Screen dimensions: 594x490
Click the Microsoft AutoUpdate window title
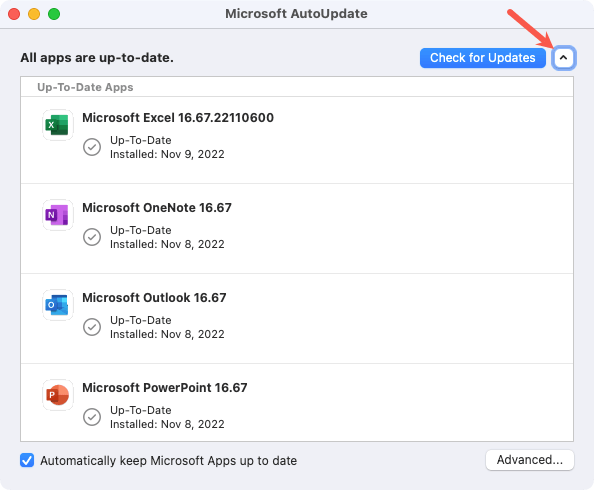(296, 14)
